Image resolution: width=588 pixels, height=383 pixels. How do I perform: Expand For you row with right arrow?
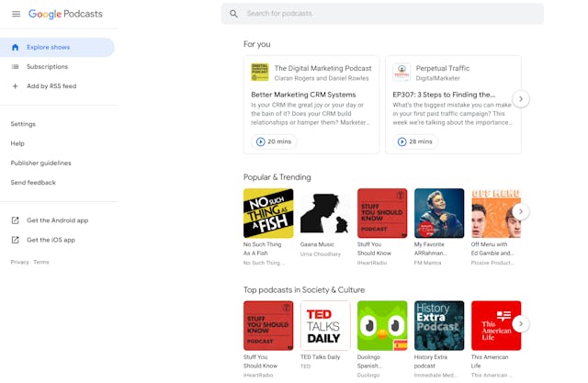(521, 98)
